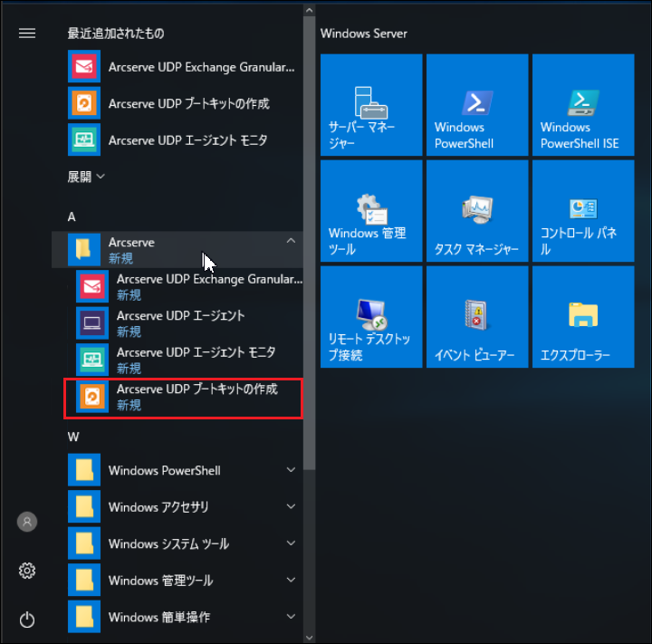The image size is (652, 644).
Task: Open サーバー マネージャー tile
Action: click(x=371, y=105)
